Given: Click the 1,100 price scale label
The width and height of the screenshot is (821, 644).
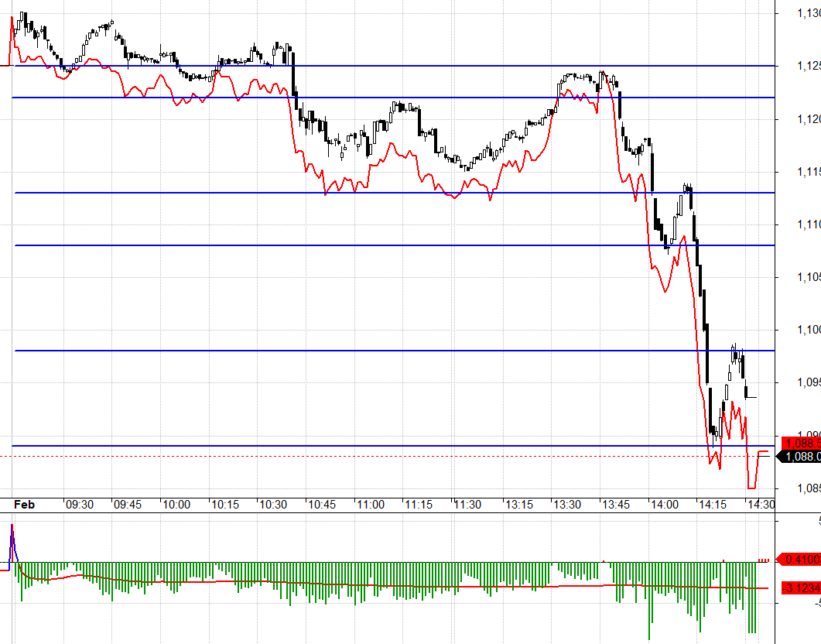Looking at the screenshot, I should coord(808,330).
